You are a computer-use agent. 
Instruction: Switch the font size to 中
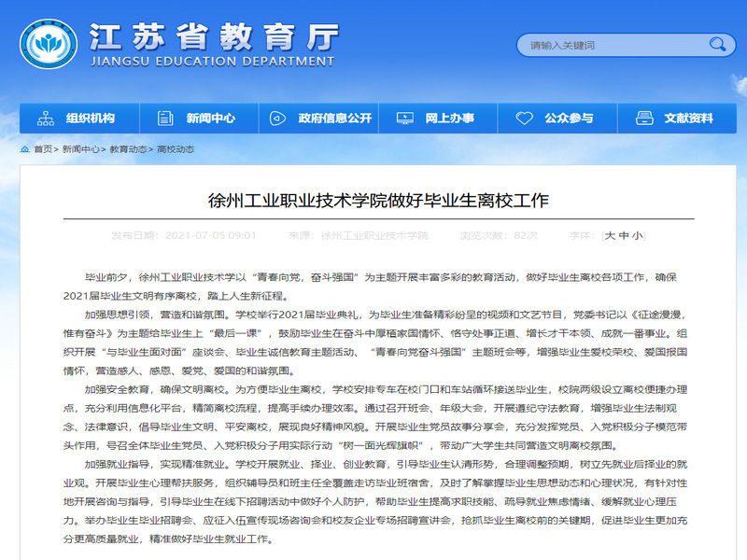click(x=624, y=236)
